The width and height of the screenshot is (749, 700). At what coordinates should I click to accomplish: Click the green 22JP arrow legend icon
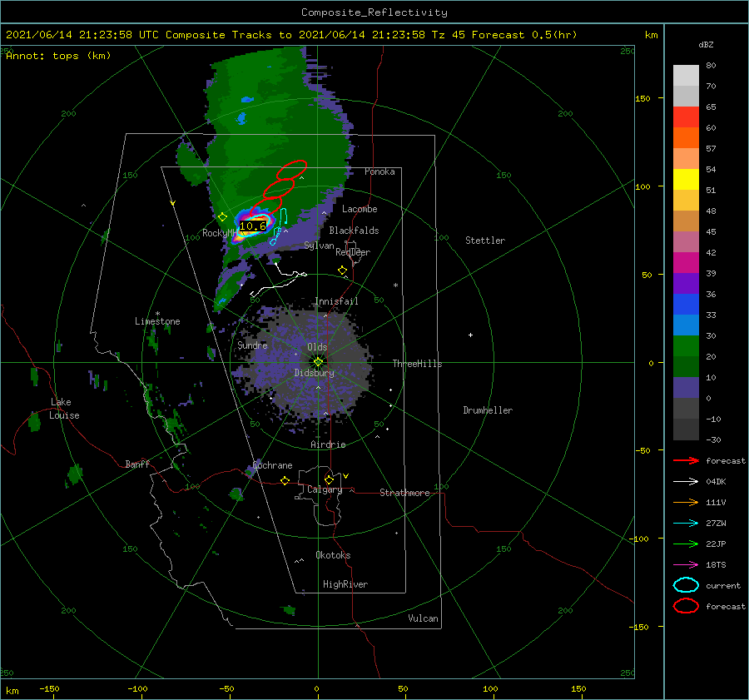[x=686, y=544]
